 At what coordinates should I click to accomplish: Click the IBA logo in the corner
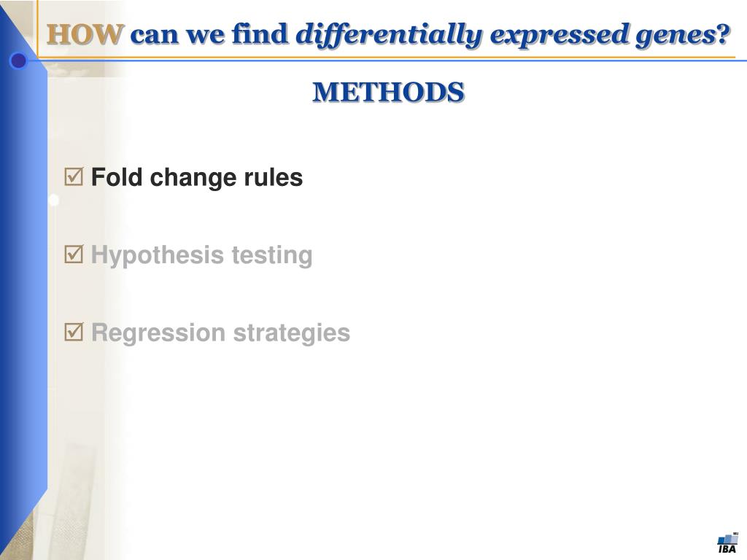tap(727, 542)
